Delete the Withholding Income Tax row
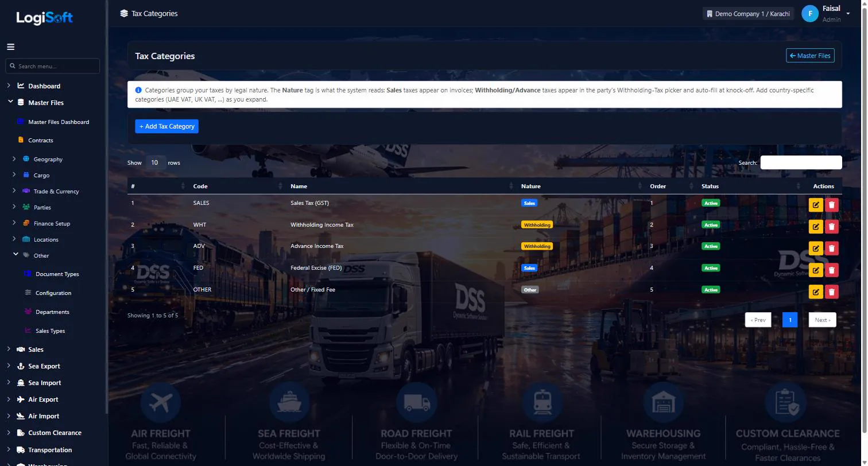The image size is (868, 466). (831, 227)
